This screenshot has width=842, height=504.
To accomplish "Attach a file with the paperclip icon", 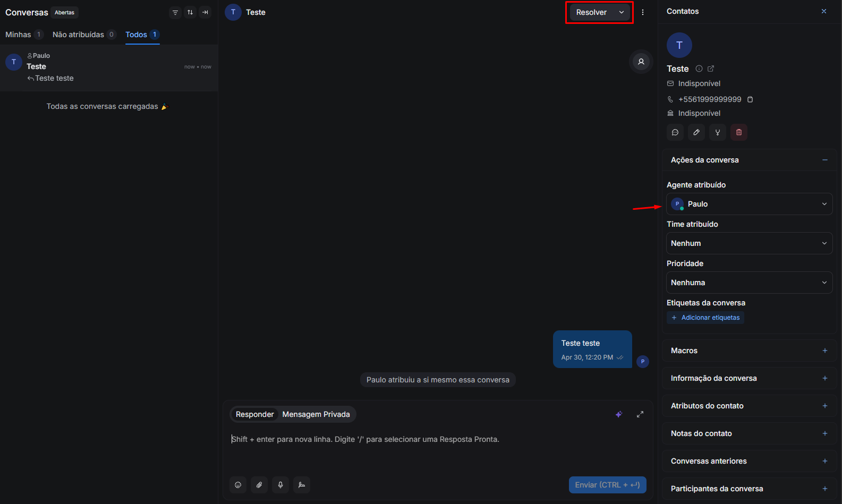I will coord(259,485).
